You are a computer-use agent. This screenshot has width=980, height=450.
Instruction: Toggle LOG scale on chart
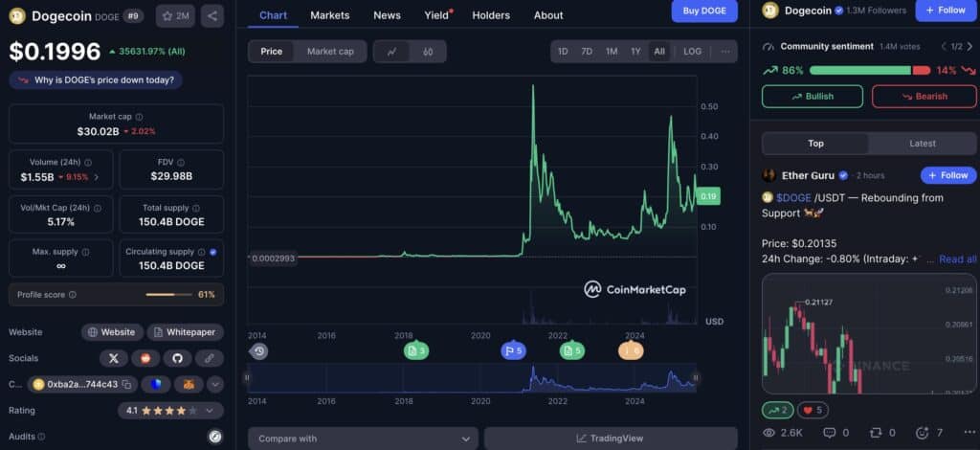693,52
